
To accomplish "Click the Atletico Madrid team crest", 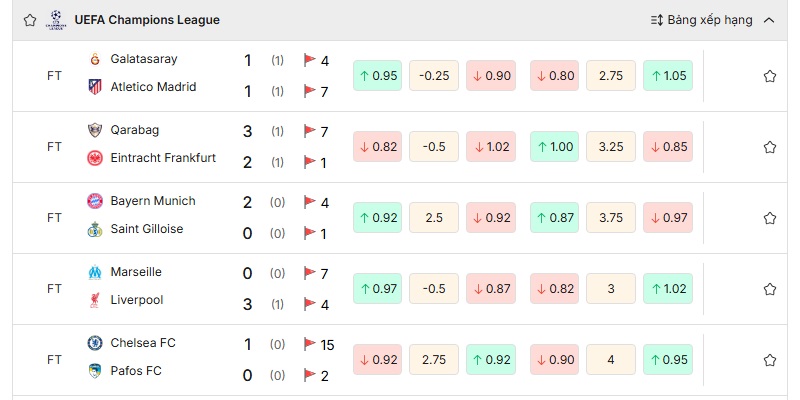I will (95, 87).
